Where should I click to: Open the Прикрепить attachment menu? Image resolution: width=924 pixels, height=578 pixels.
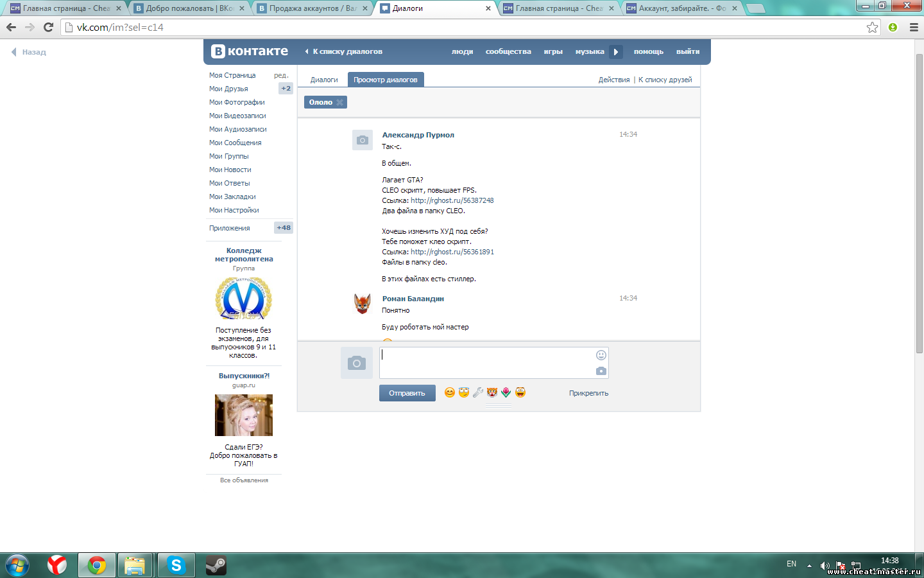point(588,393)
